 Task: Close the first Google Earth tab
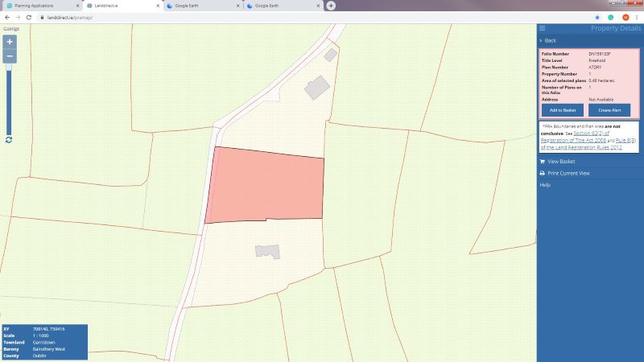click(x=237, y=6)
